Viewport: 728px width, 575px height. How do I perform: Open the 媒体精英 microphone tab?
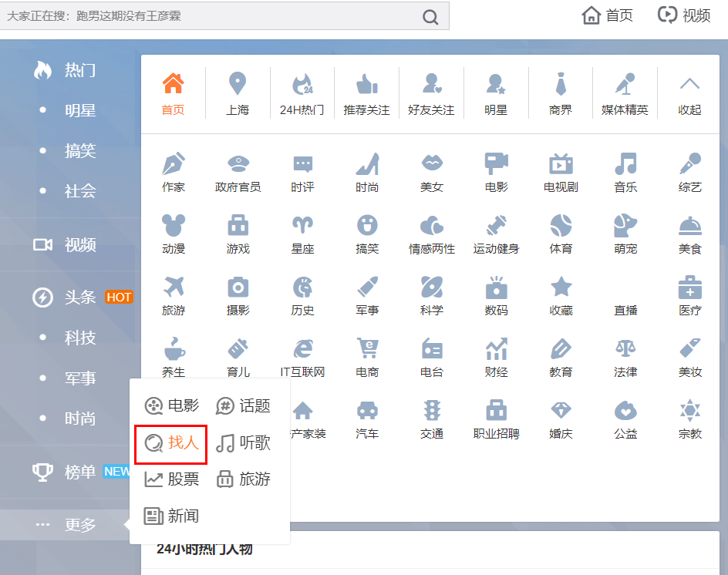625,94
